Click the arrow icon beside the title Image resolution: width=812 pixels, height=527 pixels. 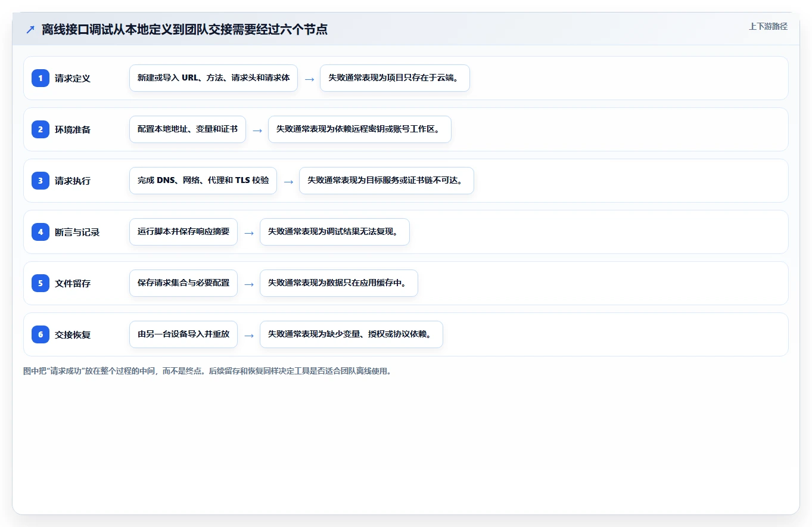click(30, 29)
